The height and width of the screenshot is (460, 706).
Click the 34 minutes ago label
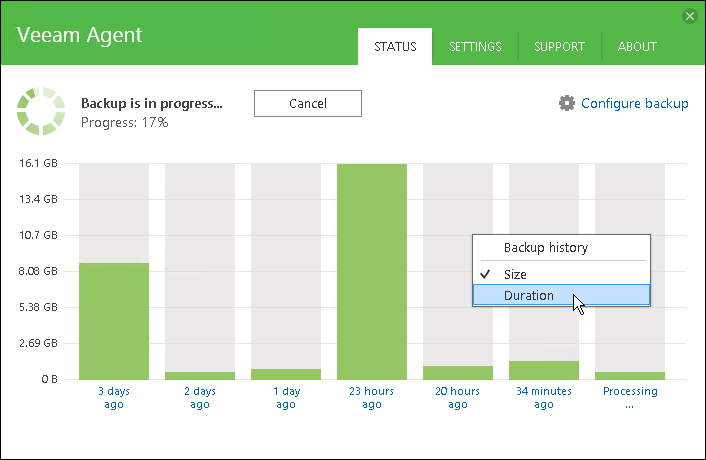[x=544, y=397]
